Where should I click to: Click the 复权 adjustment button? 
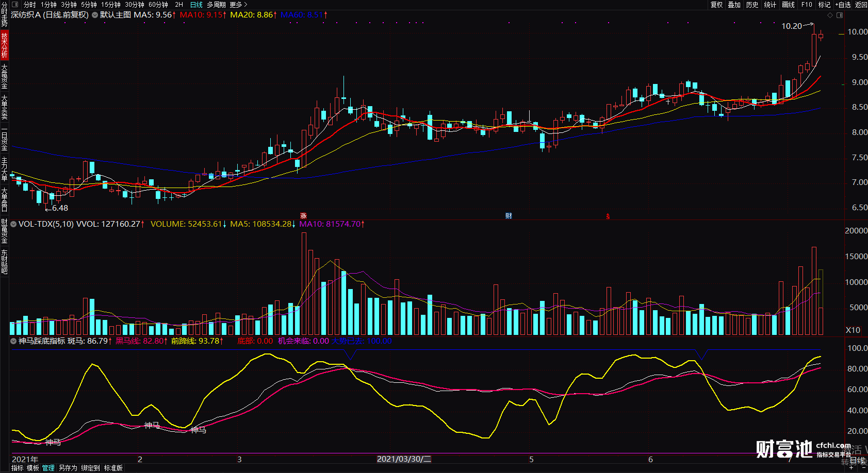pyautogui.click(x=717, y=5)
